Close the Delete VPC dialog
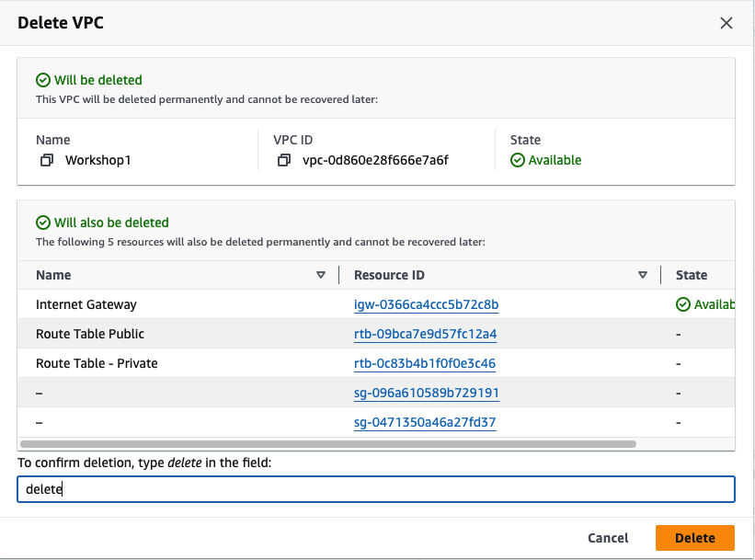 tap(726, 23)
